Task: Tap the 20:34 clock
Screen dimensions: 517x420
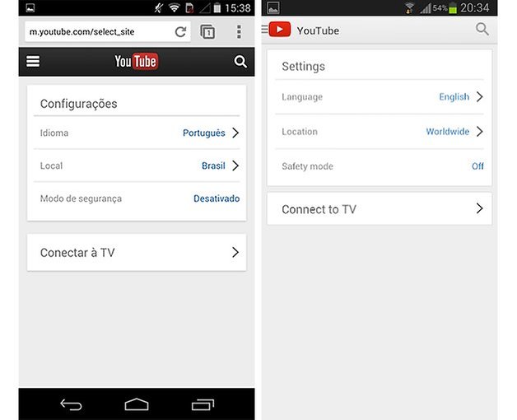Action: click(x=475, y=7)
